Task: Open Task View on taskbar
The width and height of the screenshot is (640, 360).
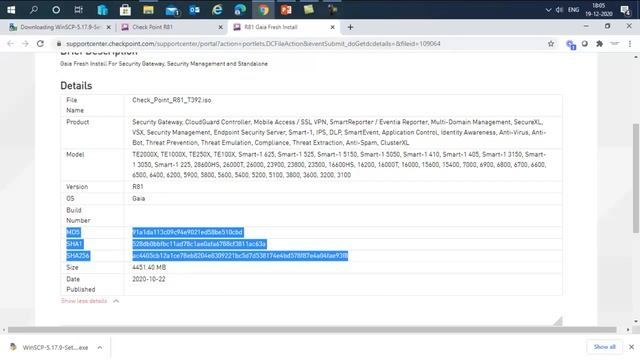Action: pos(78,9)
